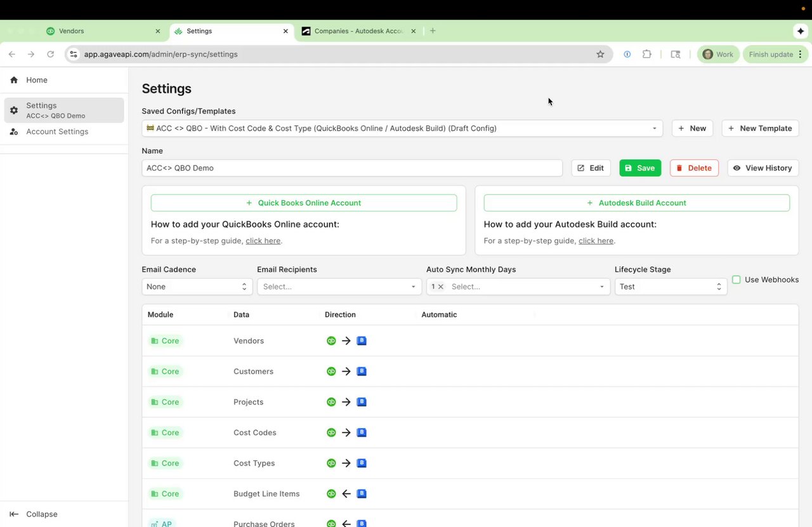Screen dimensions: 812x527
Task: Click the QuickBooks guide "click here" link
Action: point(263,241)
